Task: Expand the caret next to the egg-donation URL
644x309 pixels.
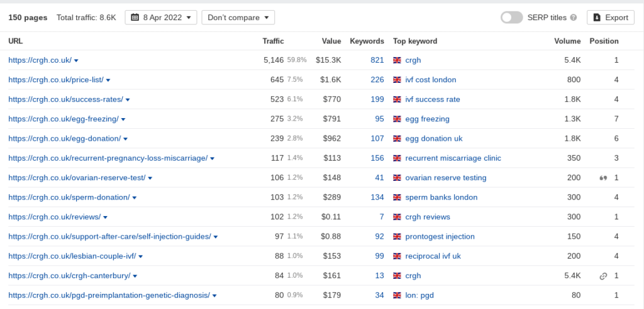Action: coord(126,139)
